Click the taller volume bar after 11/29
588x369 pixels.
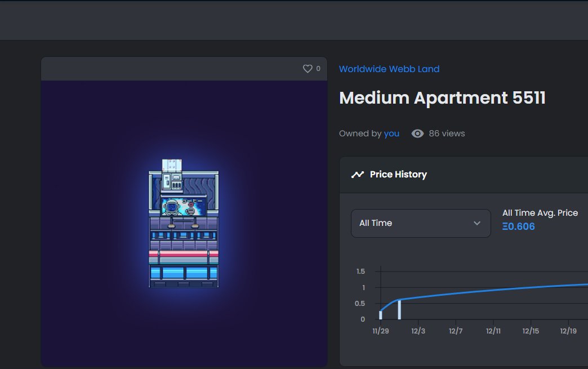(399, 310)
